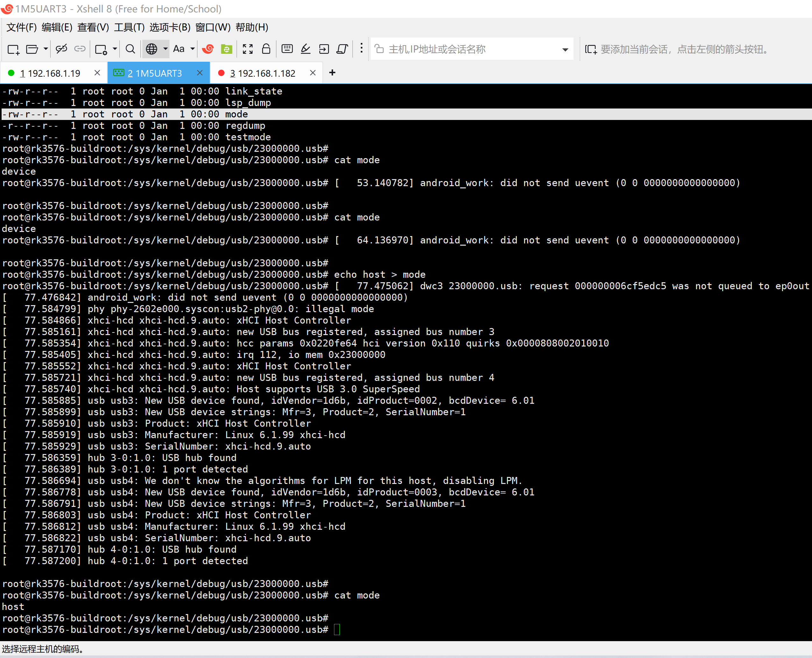Click the Open Session folder icon
This screenshot has width=812, height=658.
[x=32, y=49]
